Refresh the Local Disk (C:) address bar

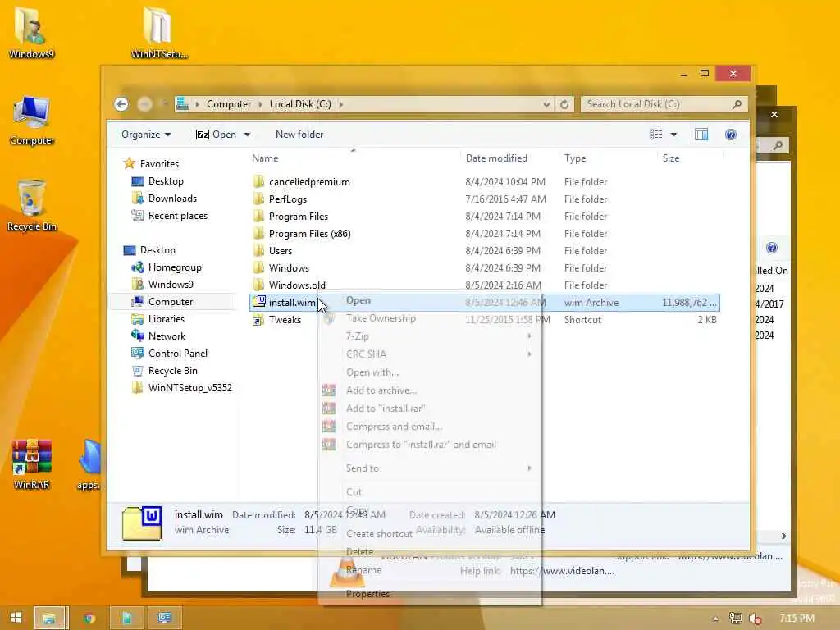pyautogui.click(x=564, y=104)
